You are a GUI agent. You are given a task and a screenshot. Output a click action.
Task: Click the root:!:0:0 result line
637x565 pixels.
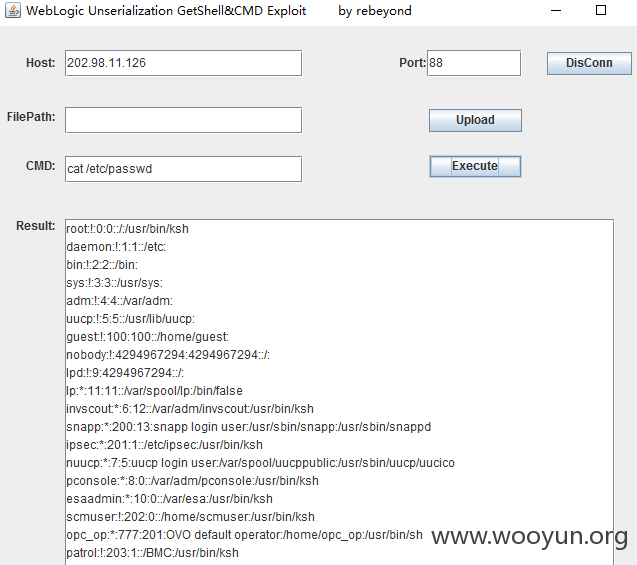click(128, 229)
